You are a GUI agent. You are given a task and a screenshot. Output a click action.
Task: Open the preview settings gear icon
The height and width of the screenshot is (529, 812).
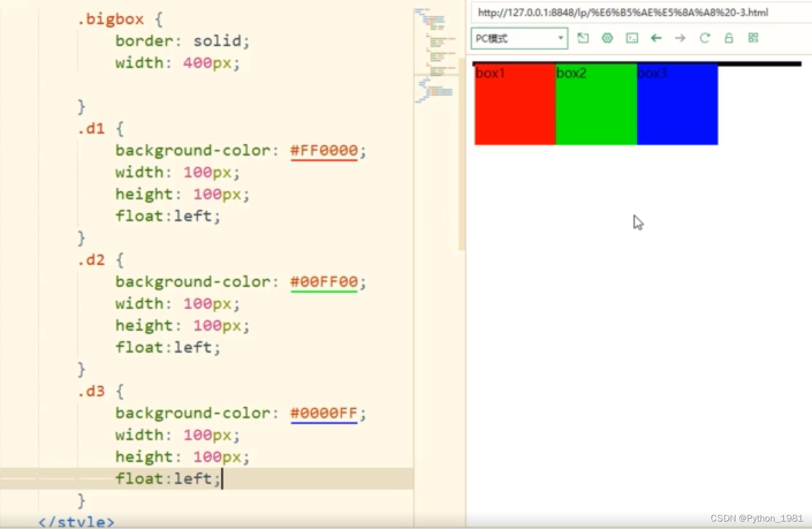click(607, 38)
